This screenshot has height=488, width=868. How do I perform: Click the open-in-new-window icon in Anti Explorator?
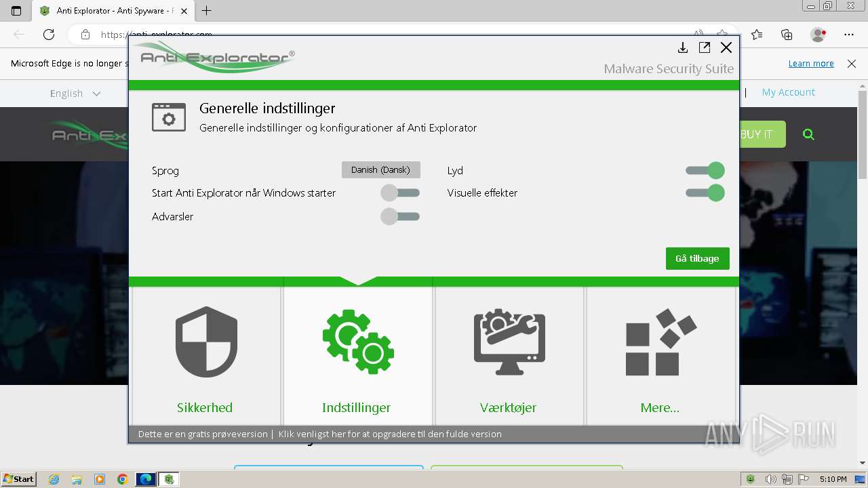705,47
